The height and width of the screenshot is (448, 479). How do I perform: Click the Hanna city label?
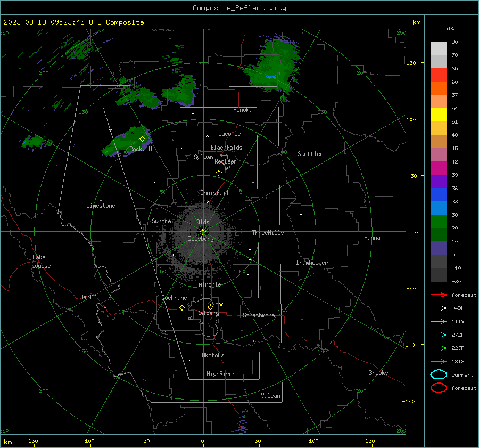click(x=372, y=238)
